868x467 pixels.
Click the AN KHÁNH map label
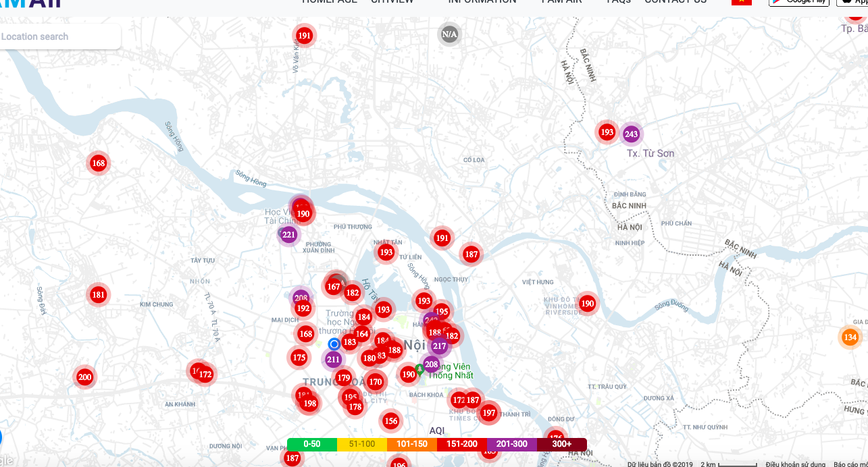tap(180, 404)
